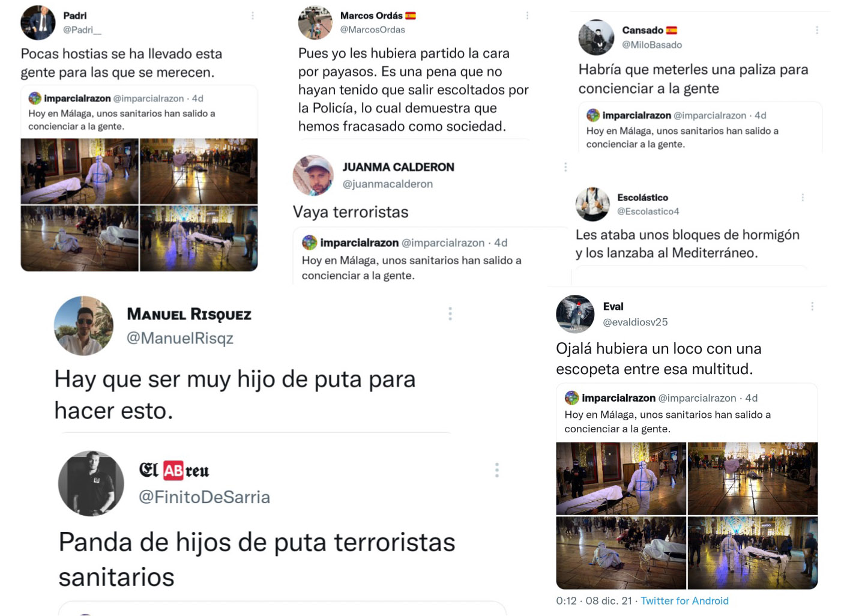Open three-dot menu on El ABreu tweet

click(497, 470)
